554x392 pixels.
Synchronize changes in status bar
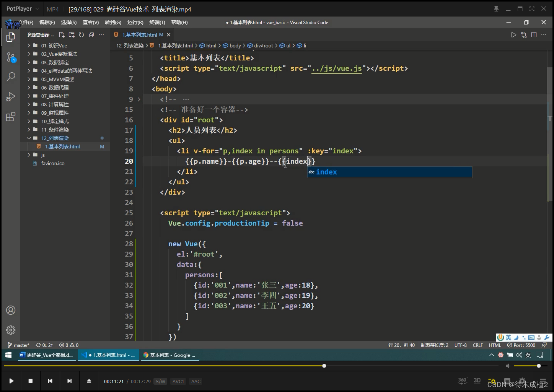pos(44,345)
